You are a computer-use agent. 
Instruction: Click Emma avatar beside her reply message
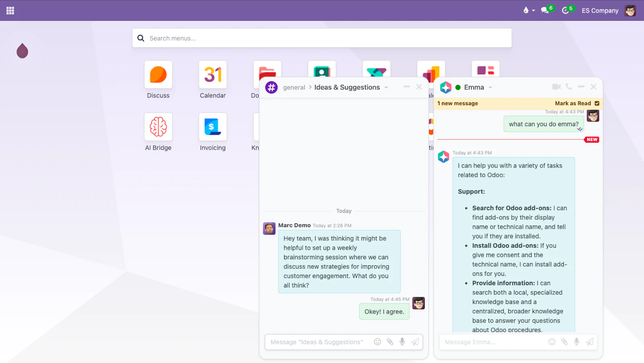(x=444, y=156)
